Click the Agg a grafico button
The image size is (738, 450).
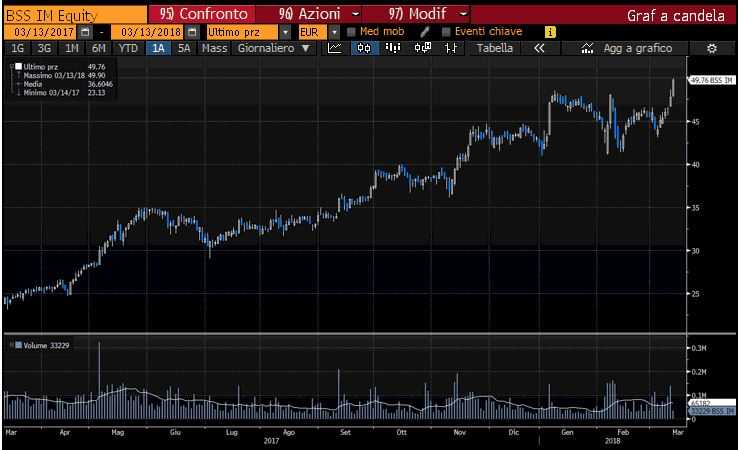coord(626,48)
